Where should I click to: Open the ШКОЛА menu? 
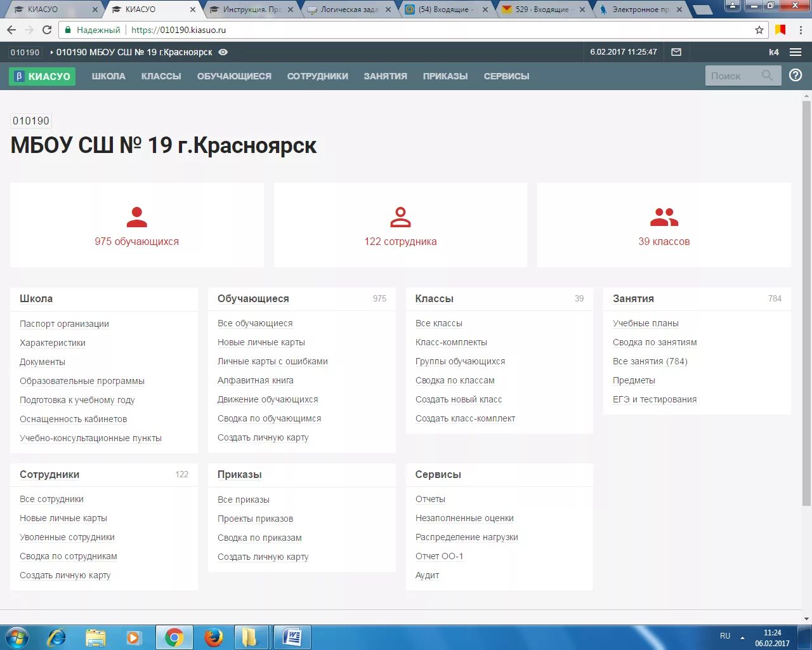(x=108, y=76)
